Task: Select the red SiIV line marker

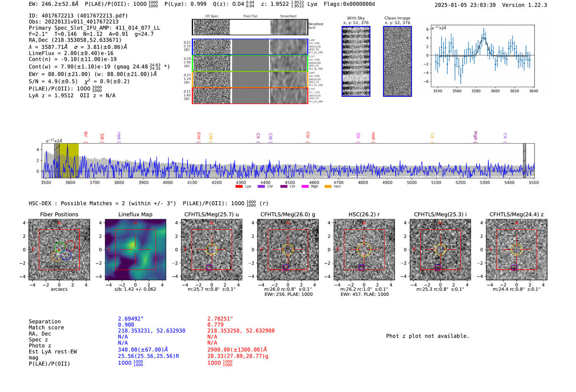Action: 199,136
